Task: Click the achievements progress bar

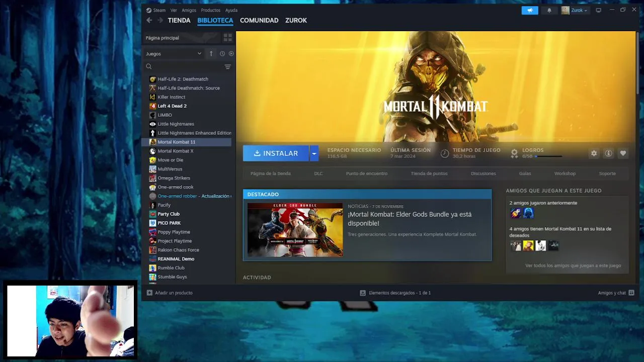Action: [548, 156]
